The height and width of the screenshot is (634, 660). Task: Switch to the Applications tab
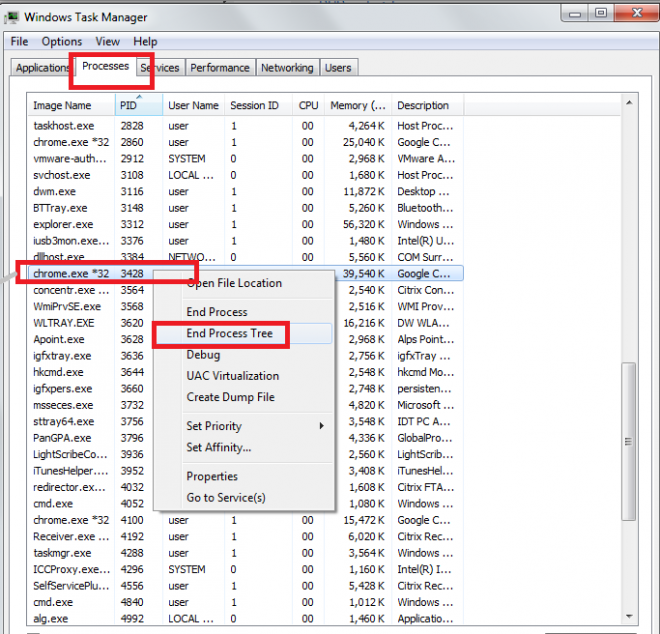tap(42, 67)
